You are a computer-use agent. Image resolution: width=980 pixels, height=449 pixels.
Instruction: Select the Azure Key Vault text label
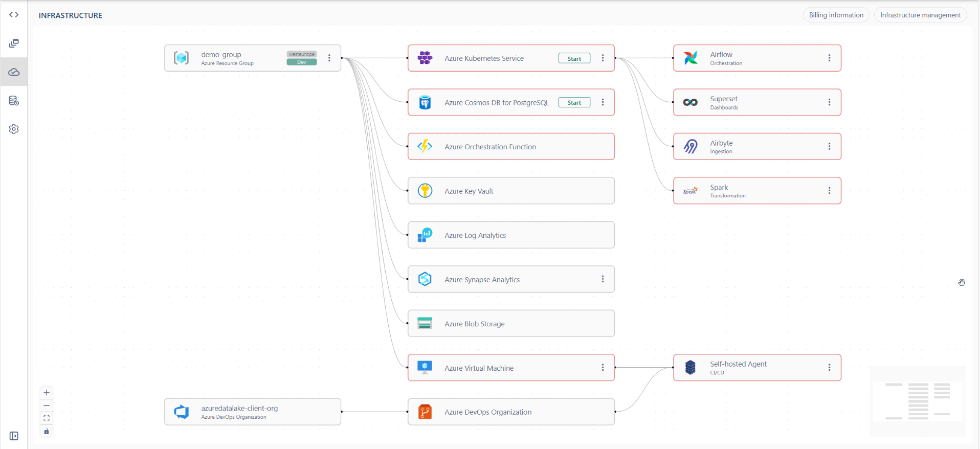click(469, 191)
